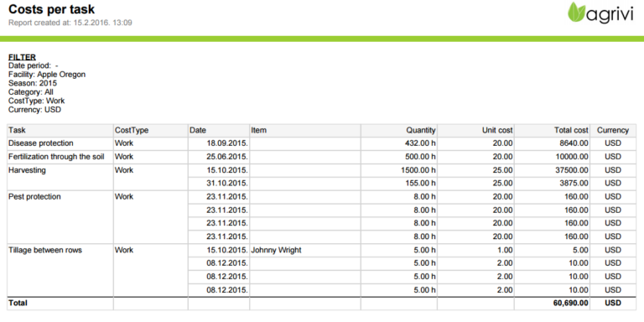Click the Facility: Apple Oregon filter line
Viewport: 644px width, 322px height.
click(x=47, y=75)
